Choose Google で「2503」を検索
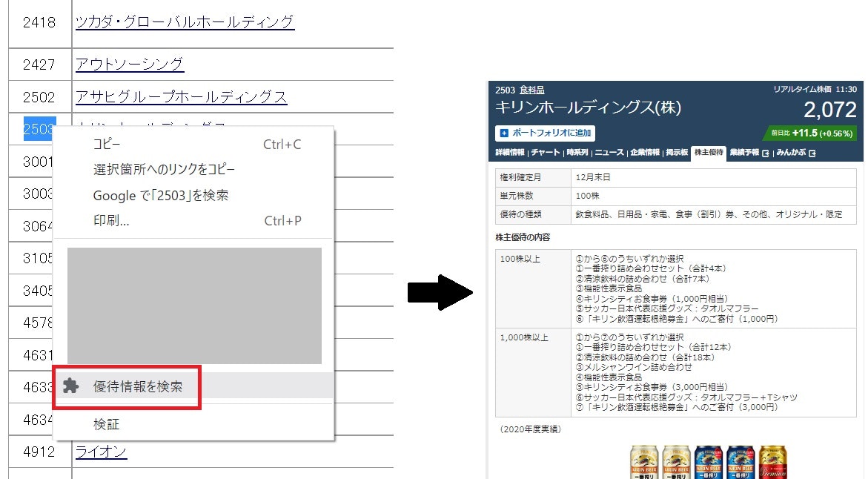Viewport: 868px width, 479px height. [x=193, y=195]
